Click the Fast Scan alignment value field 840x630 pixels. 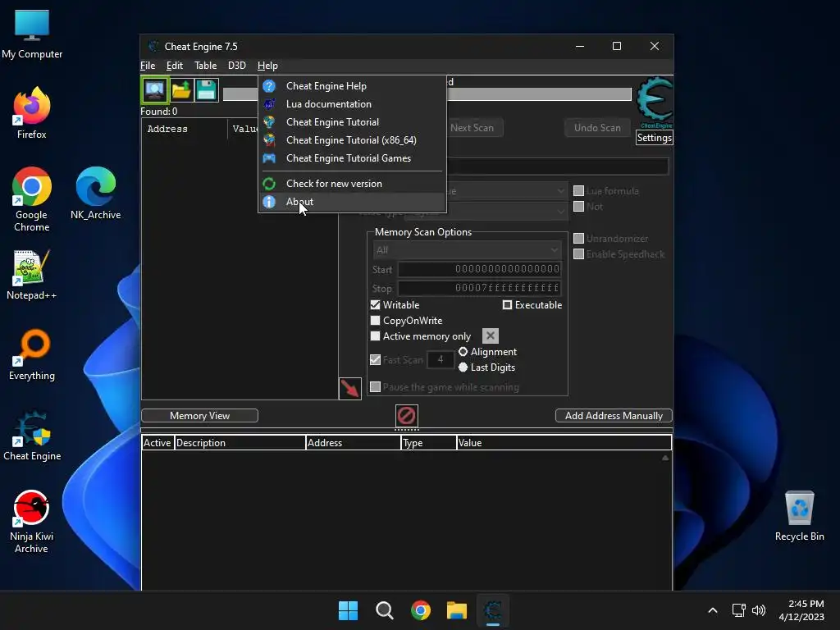point(441,359)
